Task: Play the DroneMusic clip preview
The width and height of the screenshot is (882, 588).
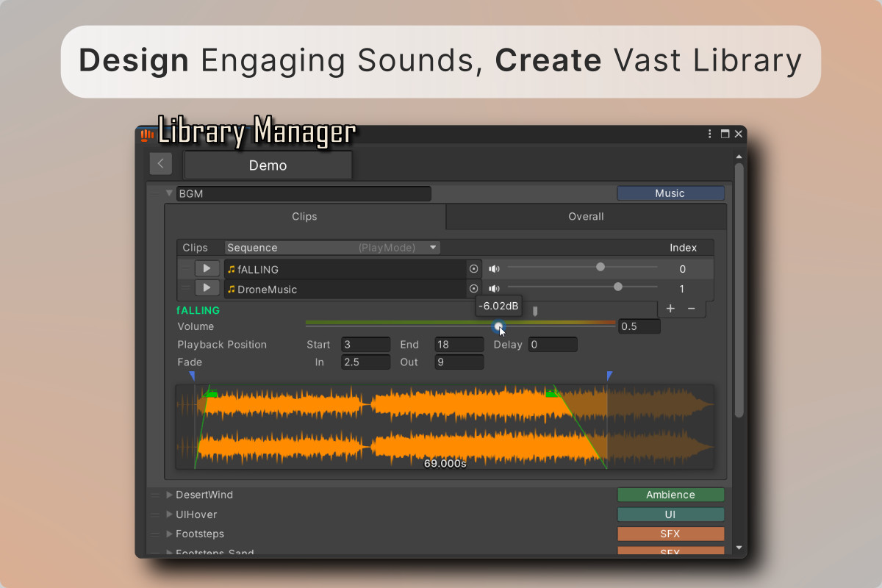Action: pyautogui.click(x=207, y=289)
